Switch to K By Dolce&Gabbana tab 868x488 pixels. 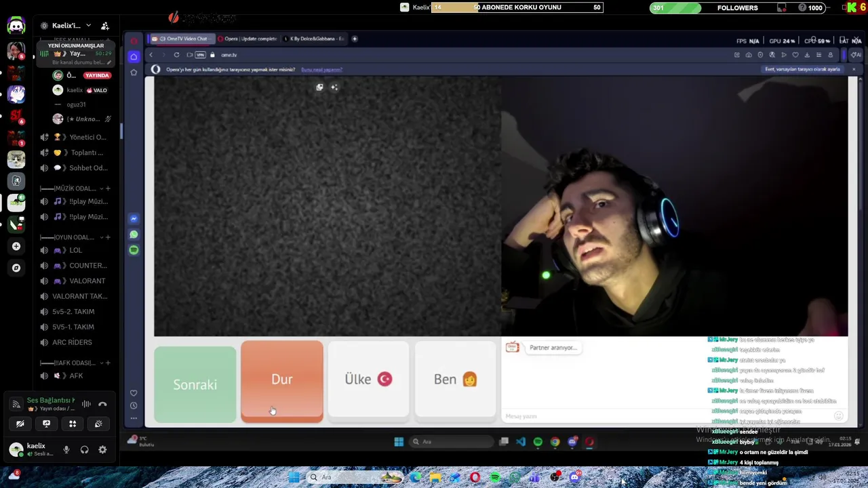(315, 39)
